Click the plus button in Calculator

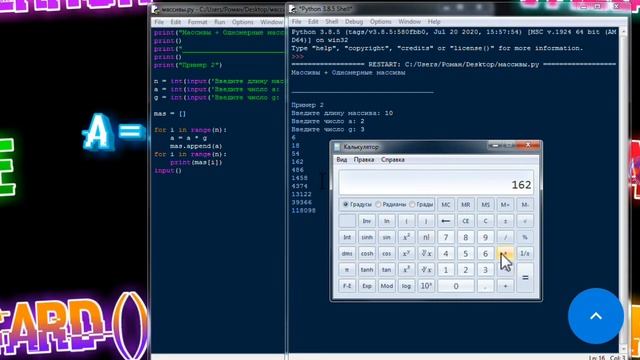[505, 286]
